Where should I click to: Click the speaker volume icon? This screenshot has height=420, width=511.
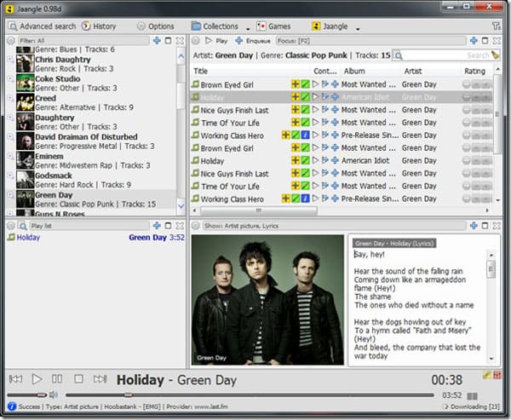[x=54, y=395]
